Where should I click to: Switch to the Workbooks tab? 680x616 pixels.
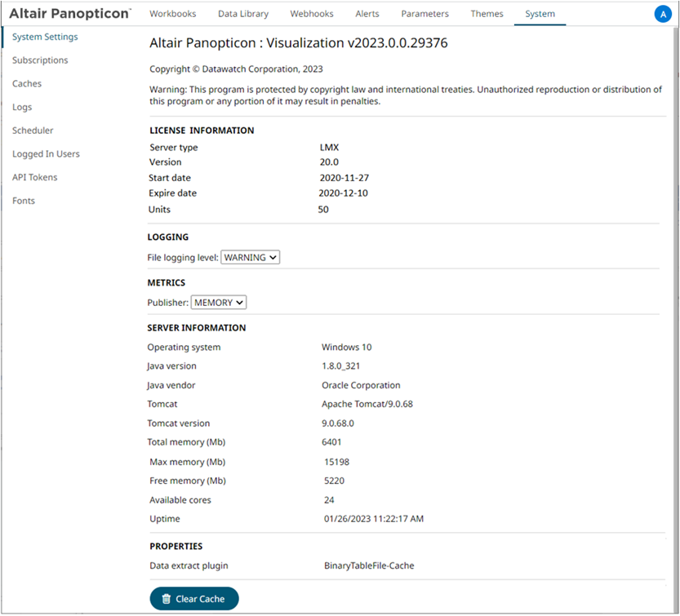[174, 13]
